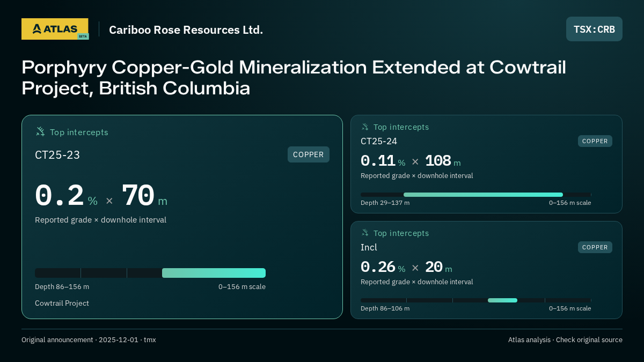Click the TSX:CRB ticker badge
The image size is (644, 362).
coord(594,29)
